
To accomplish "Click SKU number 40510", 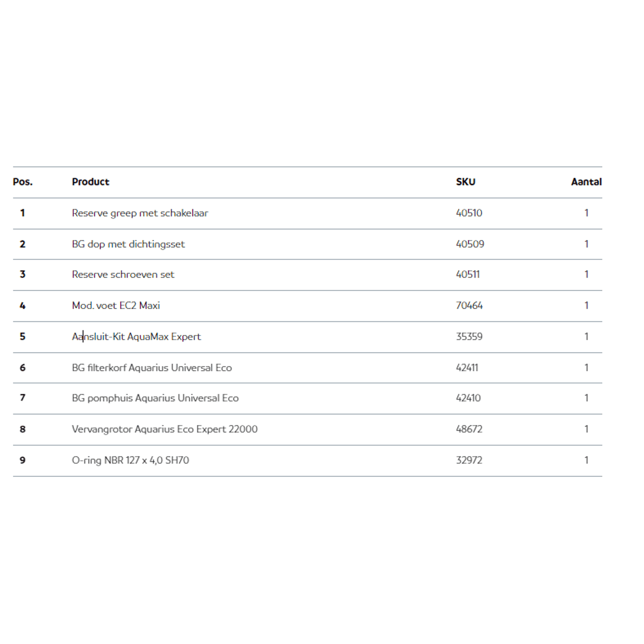I will pyautogui.click(x=469, y=213).
